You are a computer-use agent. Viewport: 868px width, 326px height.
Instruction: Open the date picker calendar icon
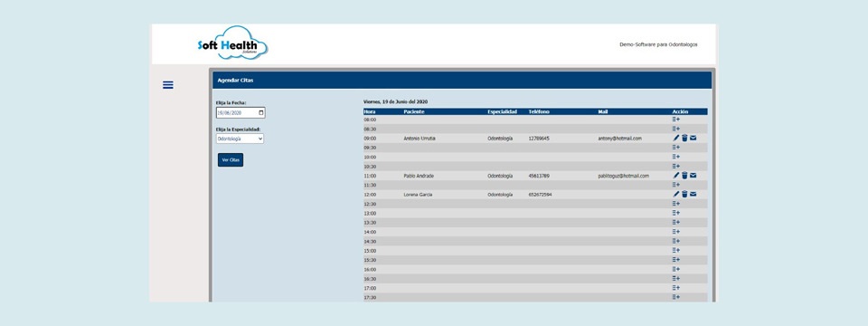tap(260, 112)
